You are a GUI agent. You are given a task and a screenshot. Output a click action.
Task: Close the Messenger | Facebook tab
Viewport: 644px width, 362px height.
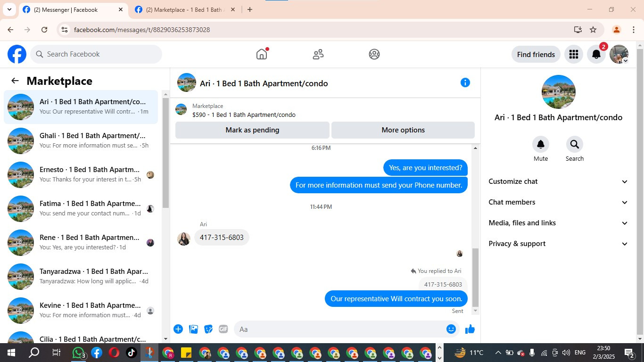point(120,9)
